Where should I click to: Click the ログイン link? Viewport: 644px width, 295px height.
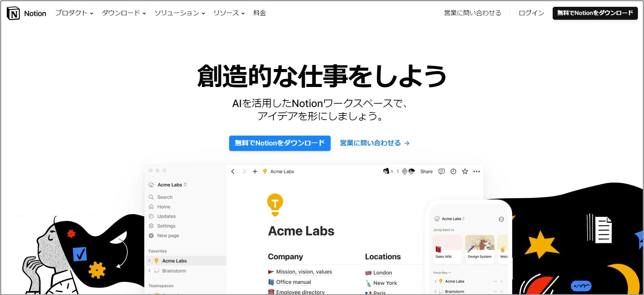[531, 13]
